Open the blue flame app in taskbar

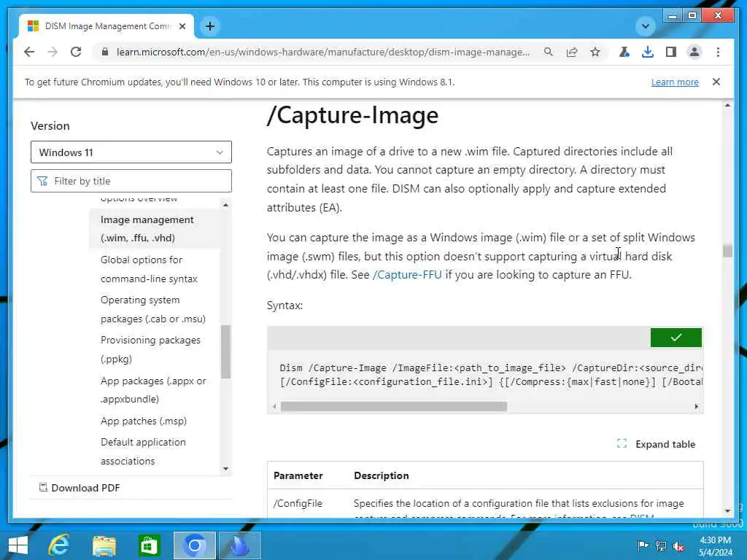point(239,545)
